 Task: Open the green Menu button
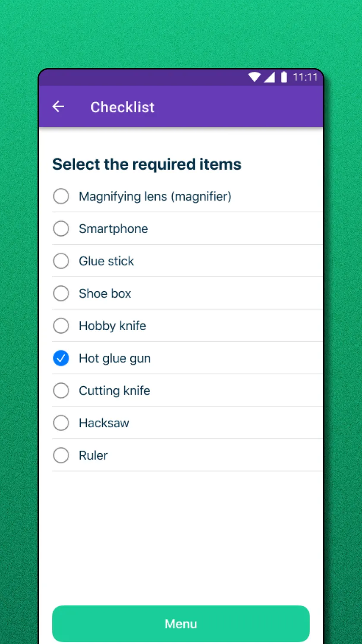pos(181,624)
